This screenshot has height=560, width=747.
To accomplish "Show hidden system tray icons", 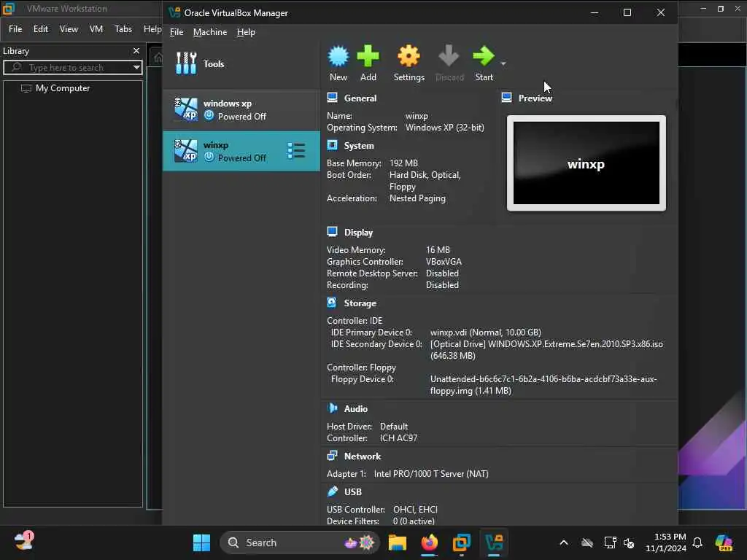I will (x=564, y=542).
